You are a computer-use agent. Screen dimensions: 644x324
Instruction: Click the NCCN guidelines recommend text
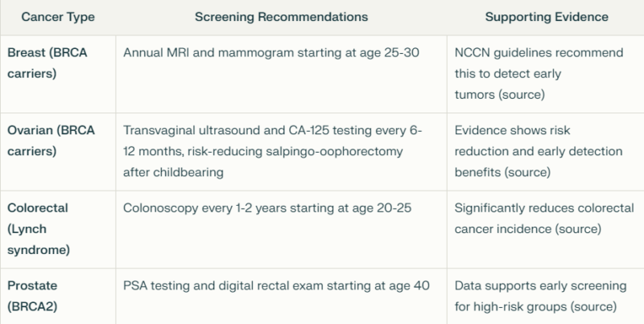(x=539, y=53)
